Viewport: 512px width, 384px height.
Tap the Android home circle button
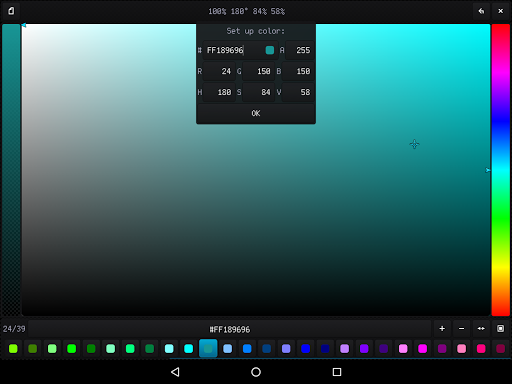click(x=256, y=372)
